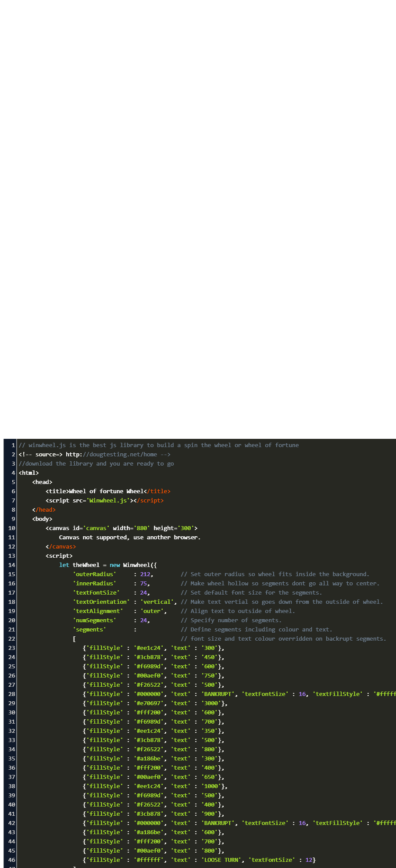Click the opening <html> tag
Image resolution: width=396 pixels, height=868 pixels.
click(29, 473)
